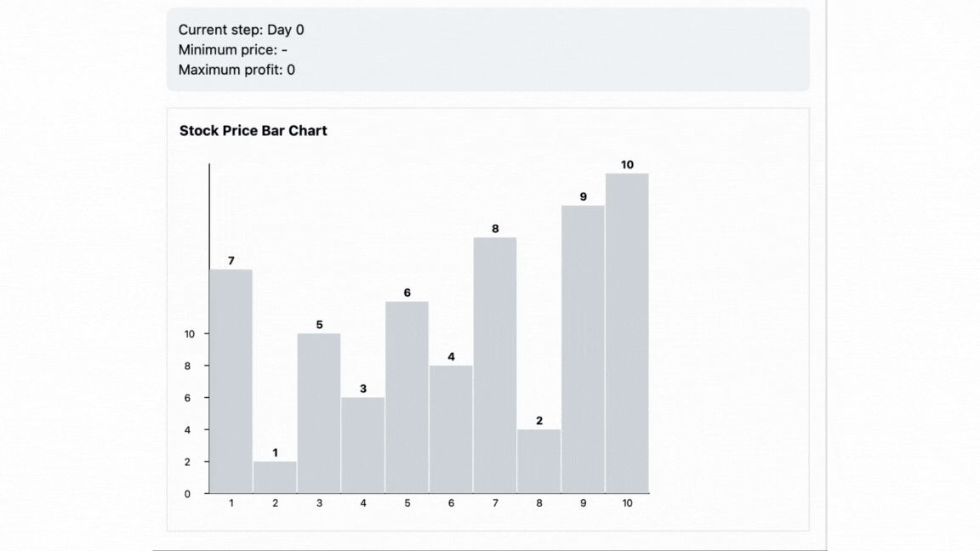The width and height of the screenshot is (980, 551).
Task: Click the day 1 bar valued 7
Action: [x=231, y=381]
